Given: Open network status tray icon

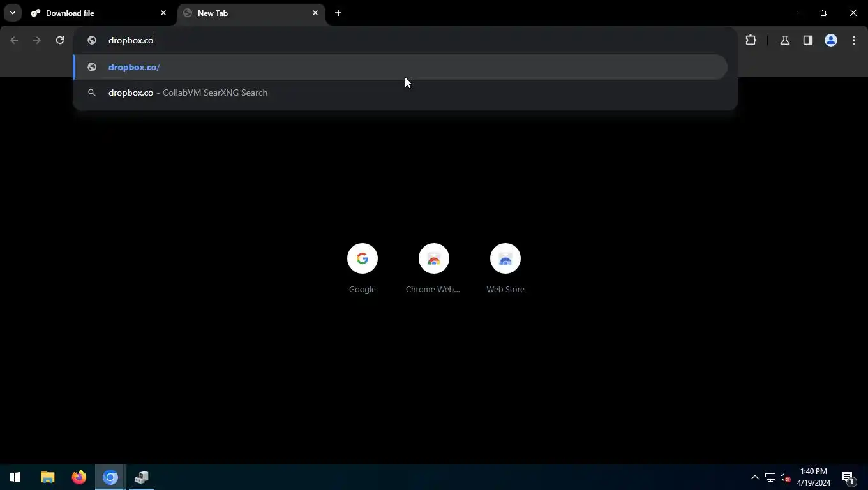Looking at the screenshot, I should pos(770,477).
